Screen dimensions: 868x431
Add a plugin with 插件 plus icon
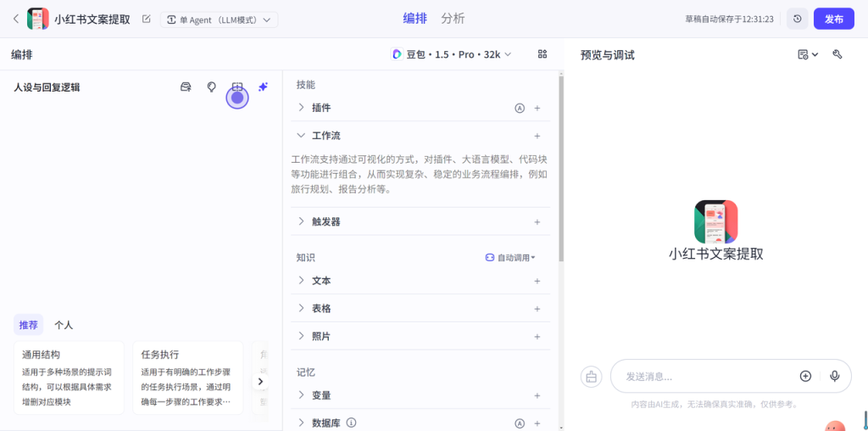tap(537, 108)
